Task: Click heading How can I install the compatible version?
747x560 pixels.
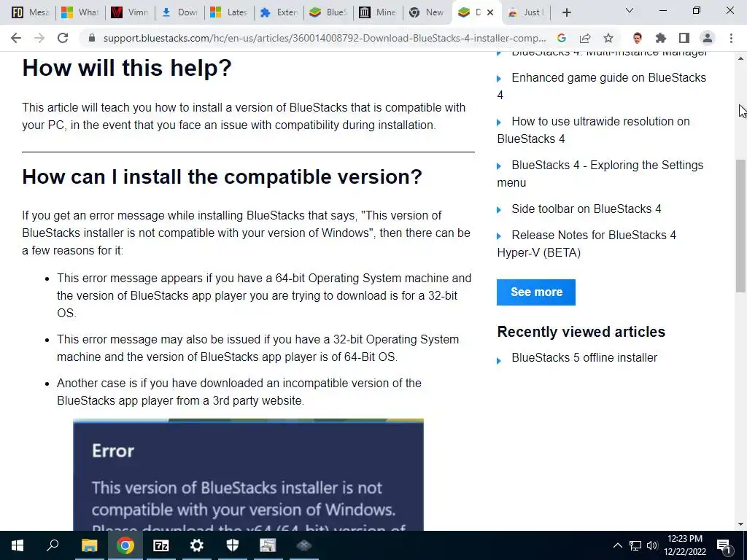Action: 222,176
